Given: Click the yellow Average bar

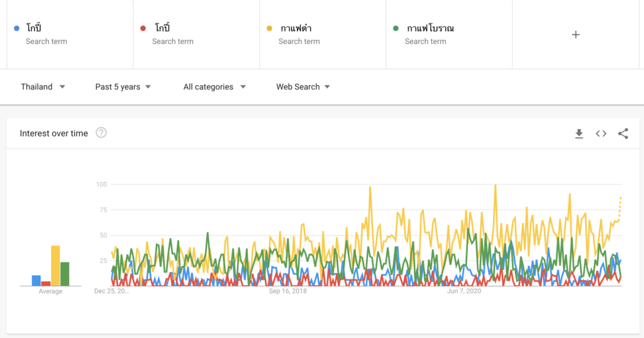Looking at the screenshot, I should (x=55, y=266).
